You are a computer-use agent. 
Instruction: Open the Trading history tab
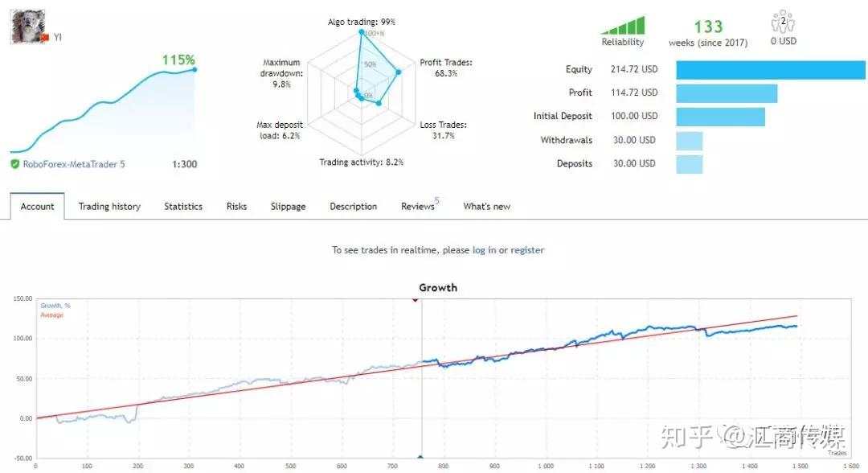(109, 206)
